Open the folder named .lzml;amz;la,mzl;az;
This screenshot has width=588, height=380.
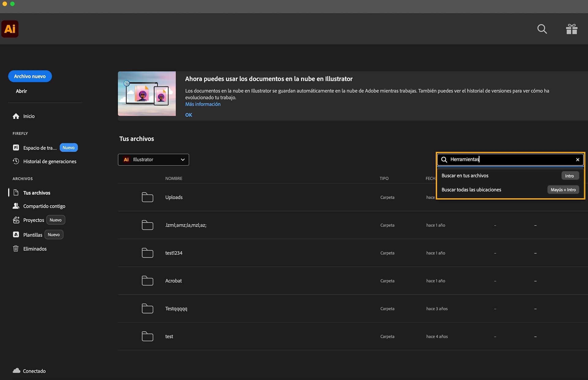click(186, 225)
